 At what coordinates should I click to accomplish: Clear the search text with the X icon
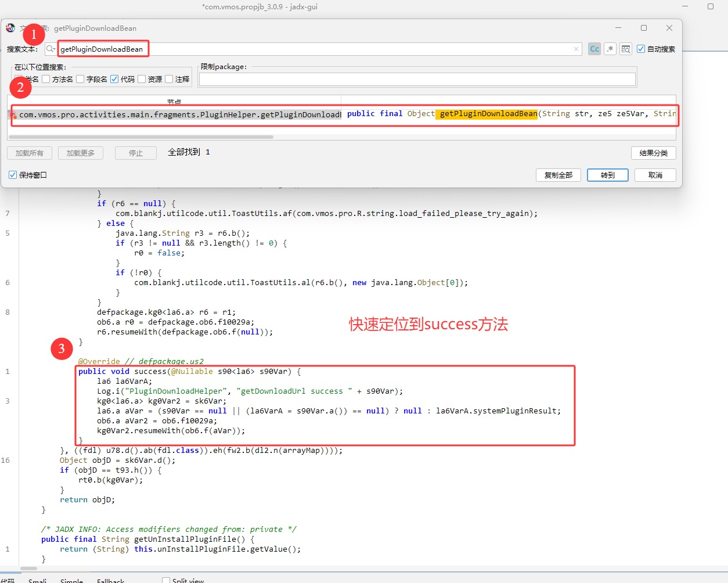click(x=576, y=49)
